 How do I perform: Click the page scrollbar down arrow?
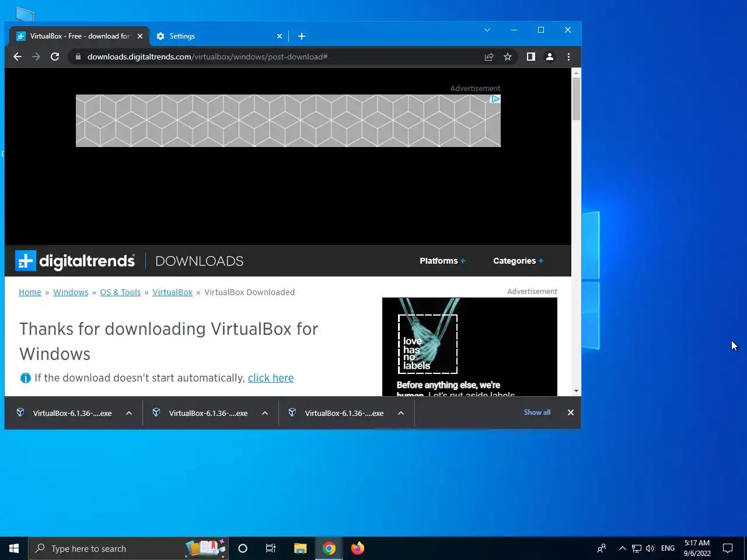(x=576, y=391)
